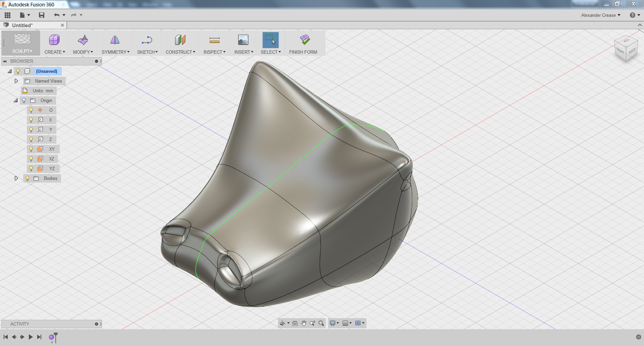
Task: Click the FINISH FORM button
Action: [x=303, y=43]
